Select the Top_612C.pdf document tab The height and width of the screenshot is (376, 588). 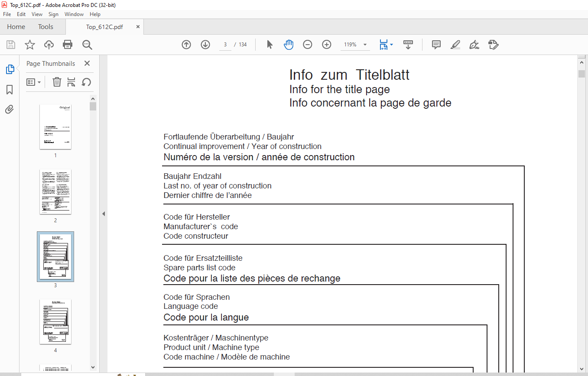(104, 27)
